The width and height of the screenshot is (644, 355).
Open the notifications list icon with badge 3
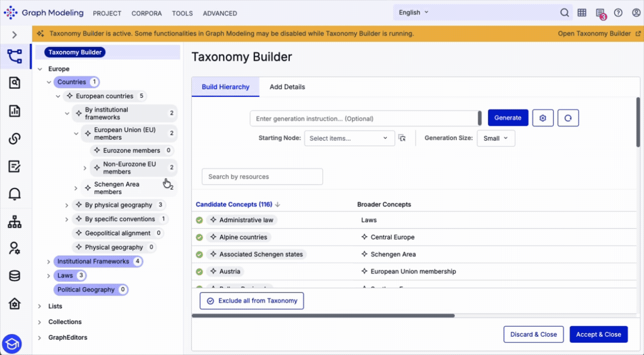[x=600, y=13]
